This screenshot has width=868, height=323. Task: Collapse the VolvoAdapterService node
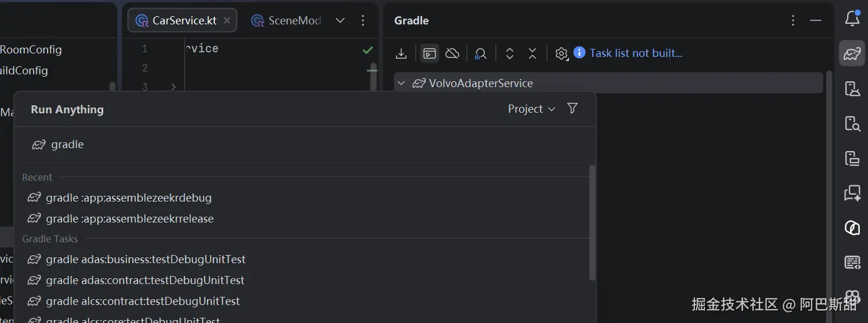[401, 83]
